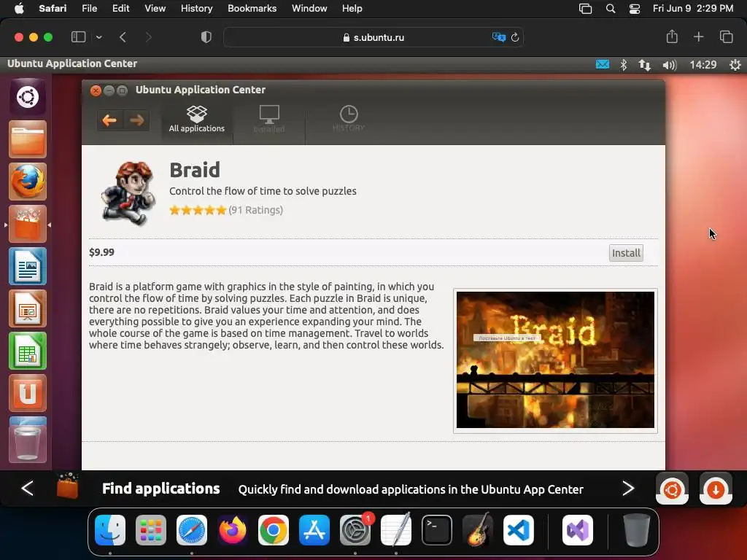
Task: Open macOS Control Center
Action: (x=635, y=9)
